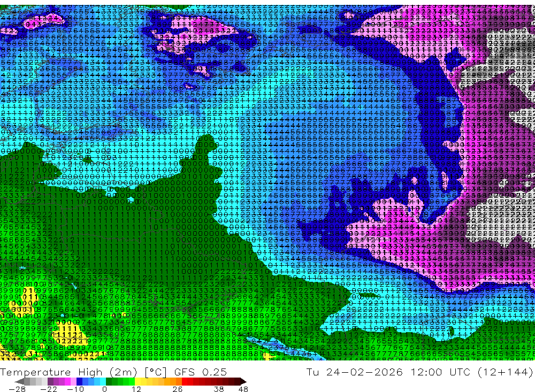535x392 pixels.
Task: Click the legend label 12
Action: 136,389
